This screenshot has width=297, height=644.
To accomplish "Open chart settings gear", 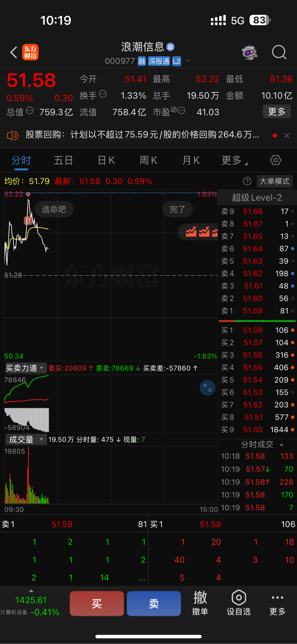I will click(276, 160).
